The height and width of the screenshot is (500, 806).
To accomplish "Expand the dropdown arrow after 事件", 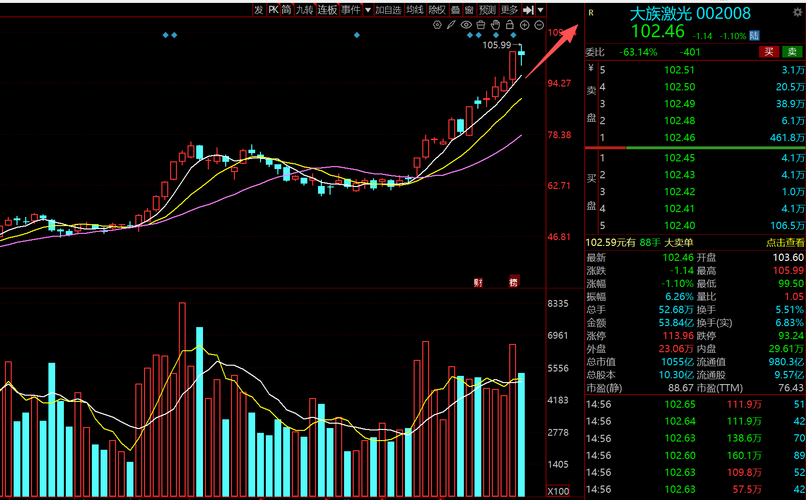I will (368, 10).
